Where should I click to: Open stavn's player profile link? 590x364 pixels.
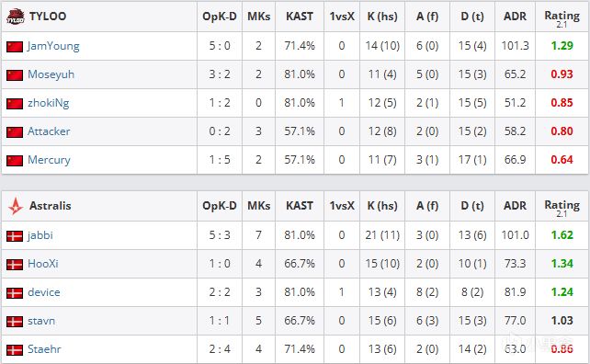pos(41,321)
